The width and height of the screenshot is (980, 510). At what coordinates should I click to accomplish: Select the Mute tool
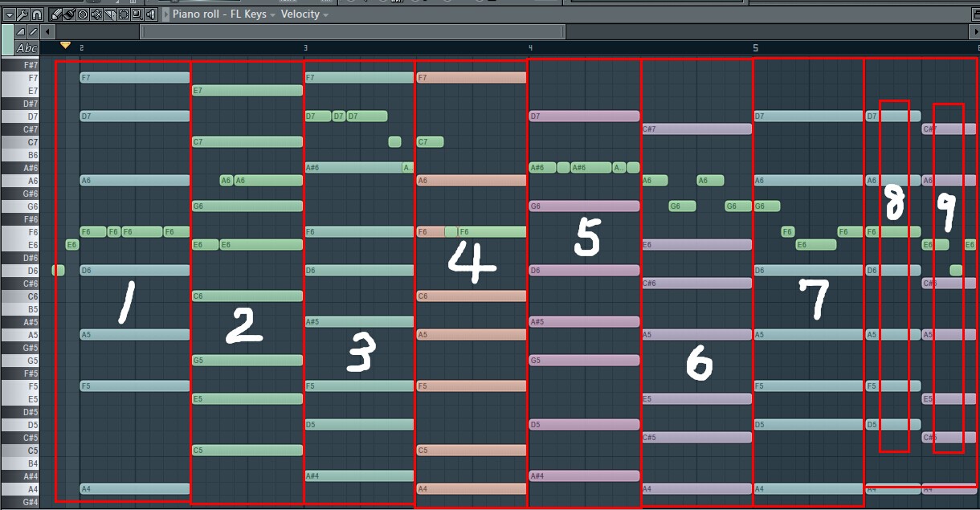[x=96, y=14]
